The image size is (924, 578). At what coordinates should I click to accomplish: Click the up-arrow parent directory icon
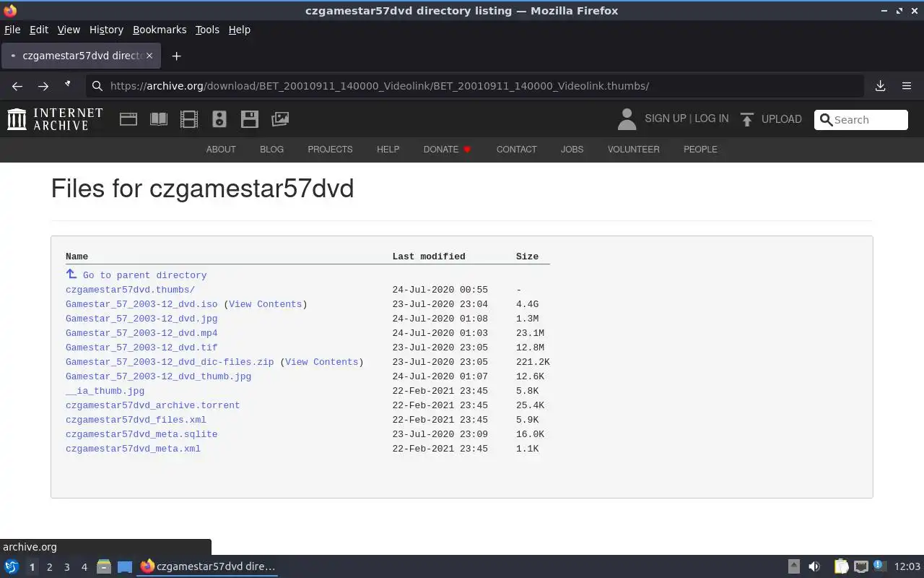tap(71, 274)
